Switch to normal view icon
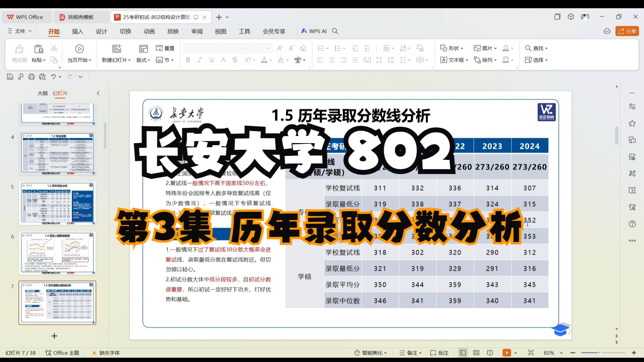 point(463,353)
